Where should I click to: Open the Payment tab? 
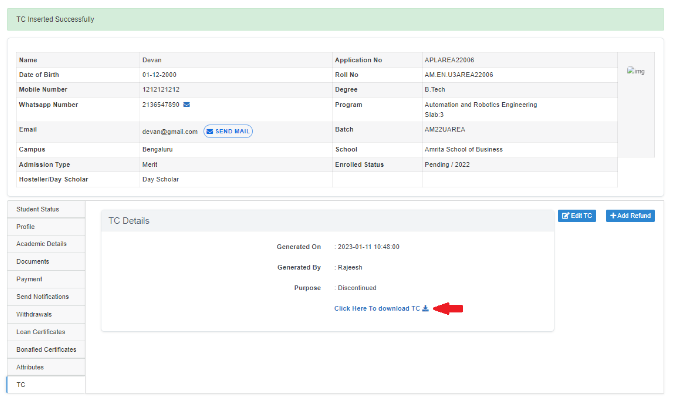[30, 279]
